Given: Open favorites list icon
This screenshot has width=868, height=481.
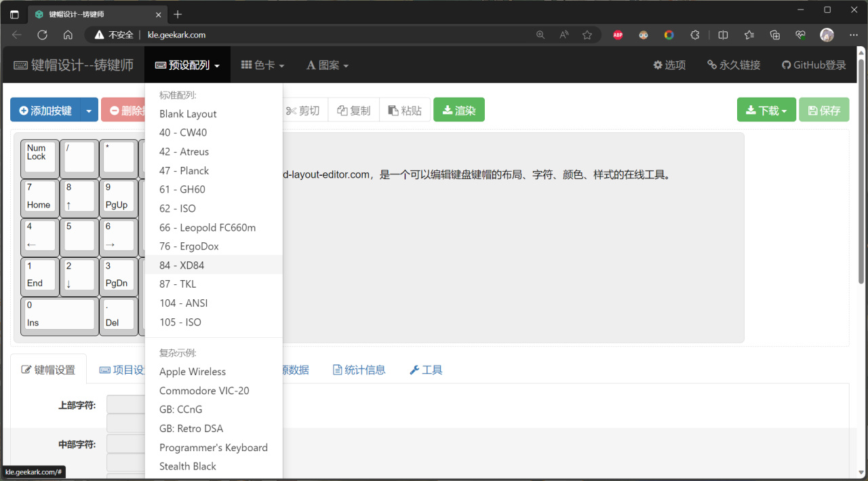Looking at the screenshot, I should tap(749, 35).
